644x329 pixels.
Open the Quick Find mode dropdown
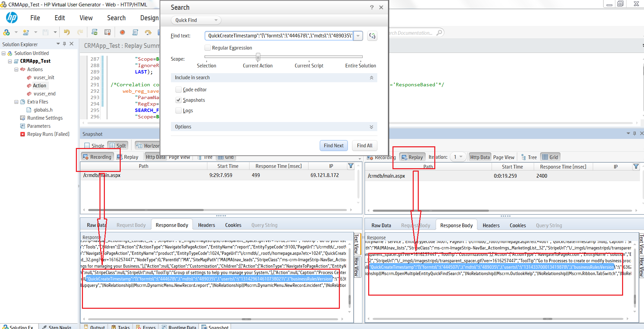196,20
